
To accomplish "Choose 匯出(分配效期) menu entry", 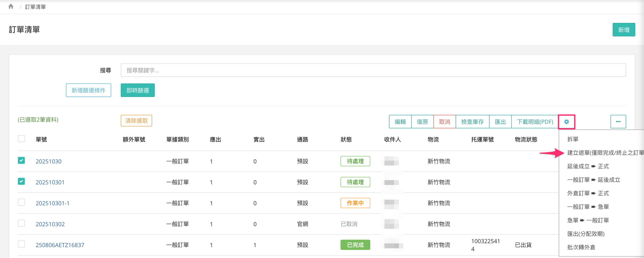I will [586, 234].
